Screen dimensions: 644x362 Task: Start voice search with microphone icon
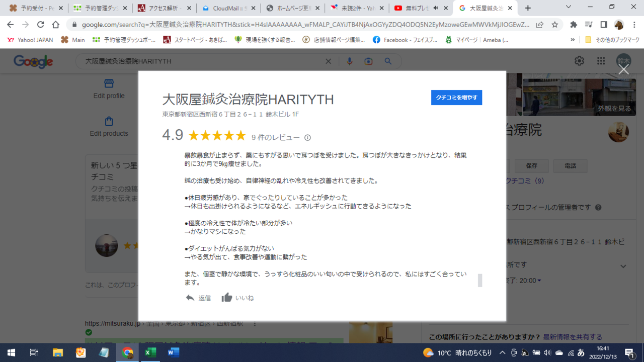click(x=350, y=61)
